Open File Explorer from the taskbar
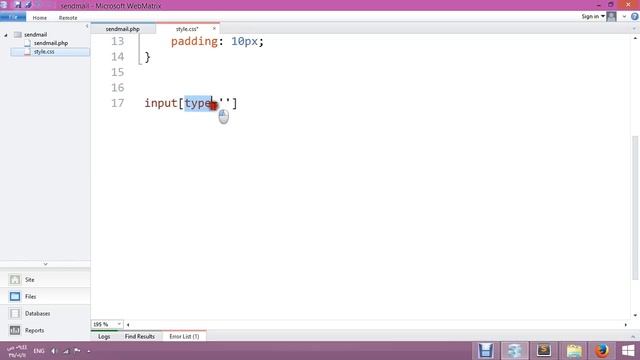This screenshot has height=360, width=640. pyautogui.click(x=574, y=350)
